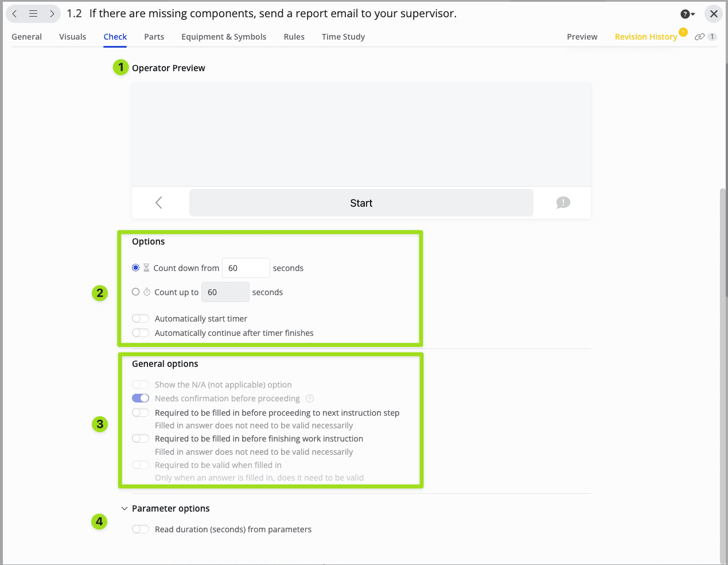Screen dimensions: 728x565
Task: Open the Equipment & Symbols tab
Action: 224,37
